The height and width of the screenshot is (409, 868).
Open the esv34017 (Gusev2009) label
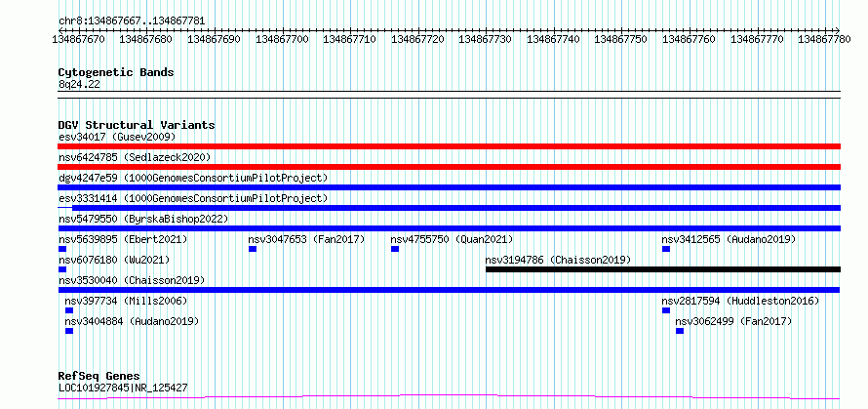117,137
